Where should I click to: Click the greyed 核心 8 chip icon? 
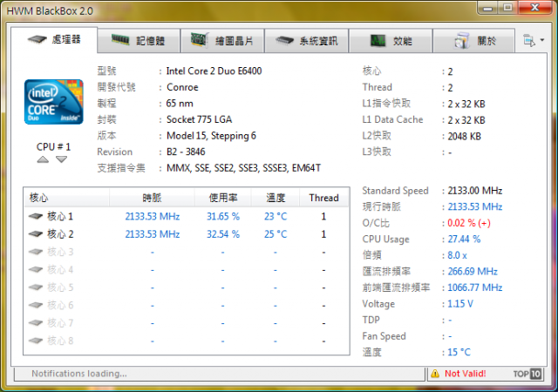tap(36, 341)
